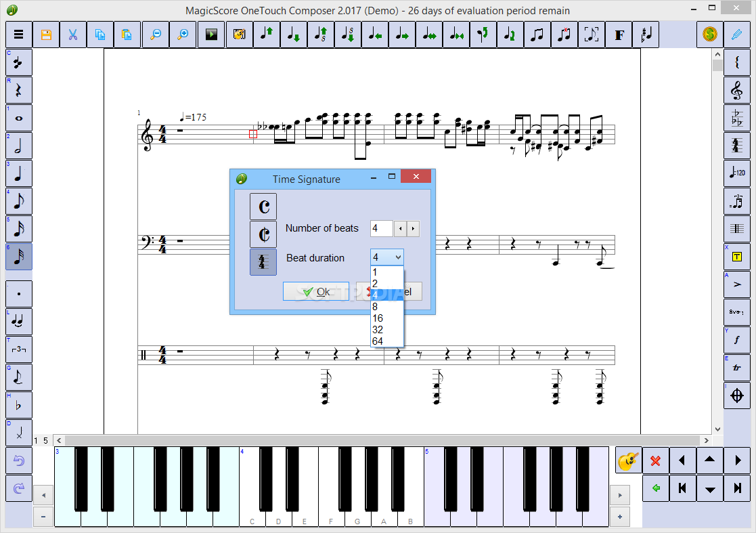Select 8 in beat duration list
Image resolution: width=756 pixels, height=533 pixels.
(386, 307)
